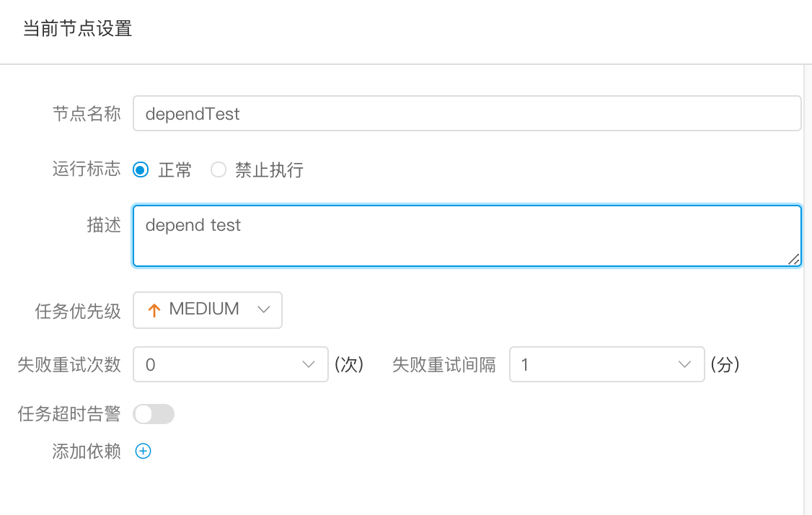This screenshot has height=515, width=812.
Task: Click into the 描述 text area
Action: pyautogui.click(x=466, y=236)
